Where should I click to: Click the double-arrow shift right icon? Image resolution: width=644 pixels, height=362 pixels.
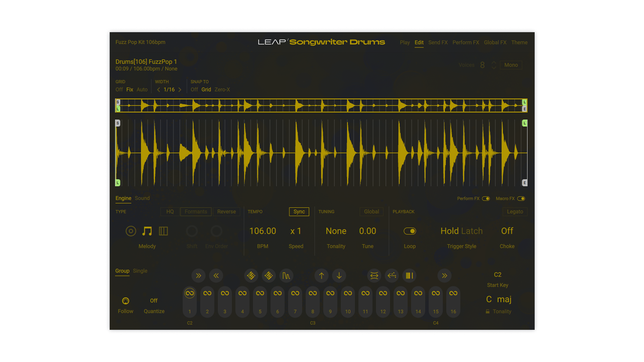click(x=199, y=276)
